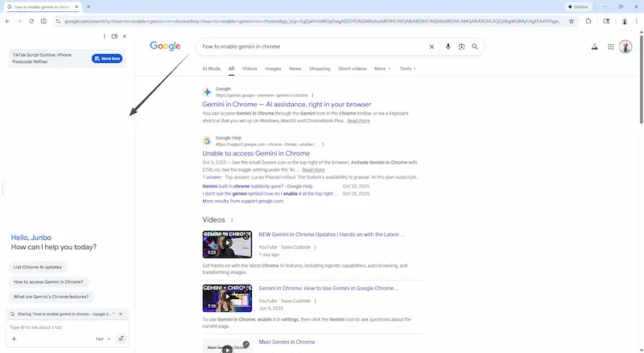This screenshot has height=353, width=644.
Task: Open Search Labs flask icon
Action: [x=594, y=47]
